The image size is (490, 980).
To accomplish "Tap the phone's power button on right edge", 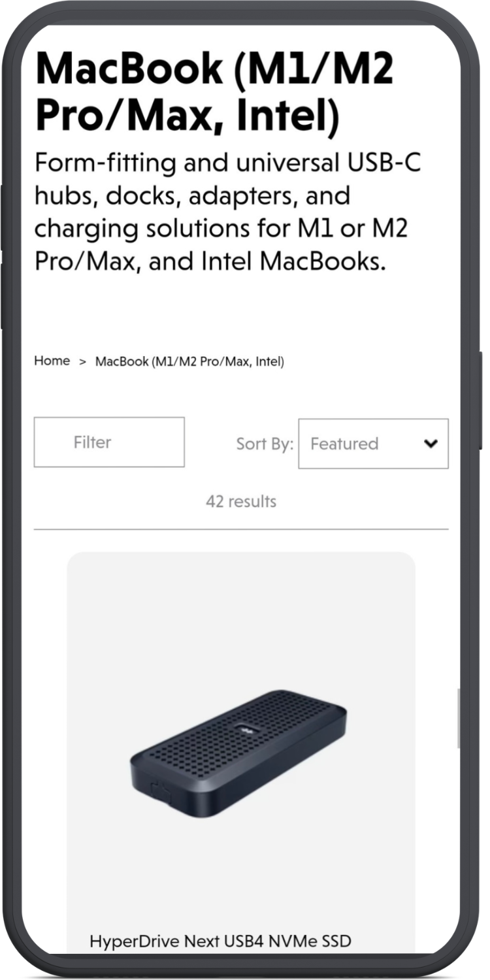I will pyautogui.click(x=482, y=400).
